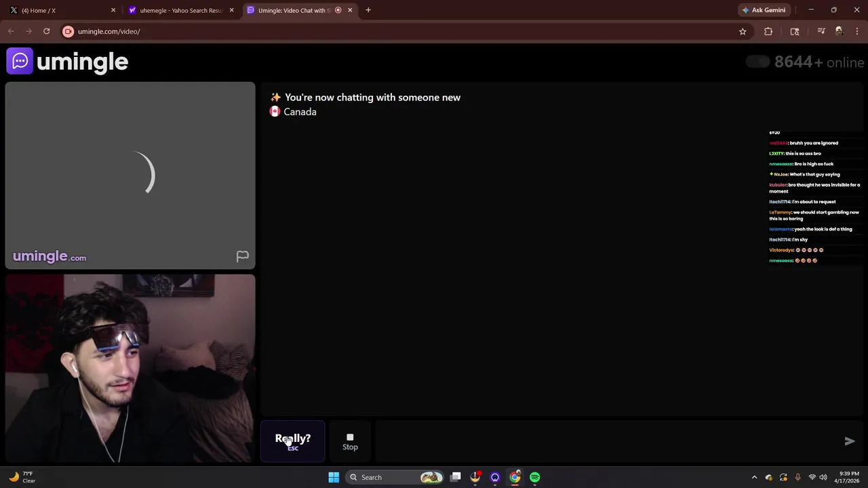Show hidden system tray icons
868x488 pixels.
(x=754, y=477)
